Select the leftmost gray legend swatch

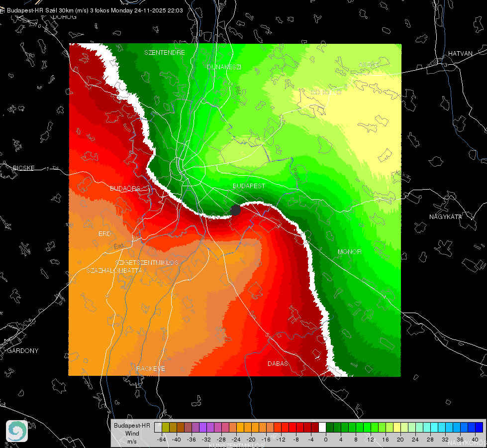coord(158,427)
